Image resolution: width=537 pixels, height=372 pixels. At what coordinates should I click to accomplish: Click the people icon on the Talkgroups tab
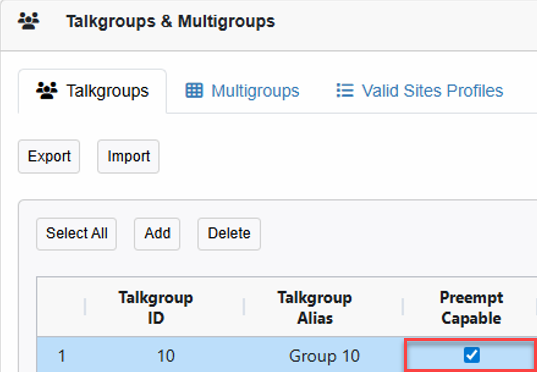coord(47,91)
